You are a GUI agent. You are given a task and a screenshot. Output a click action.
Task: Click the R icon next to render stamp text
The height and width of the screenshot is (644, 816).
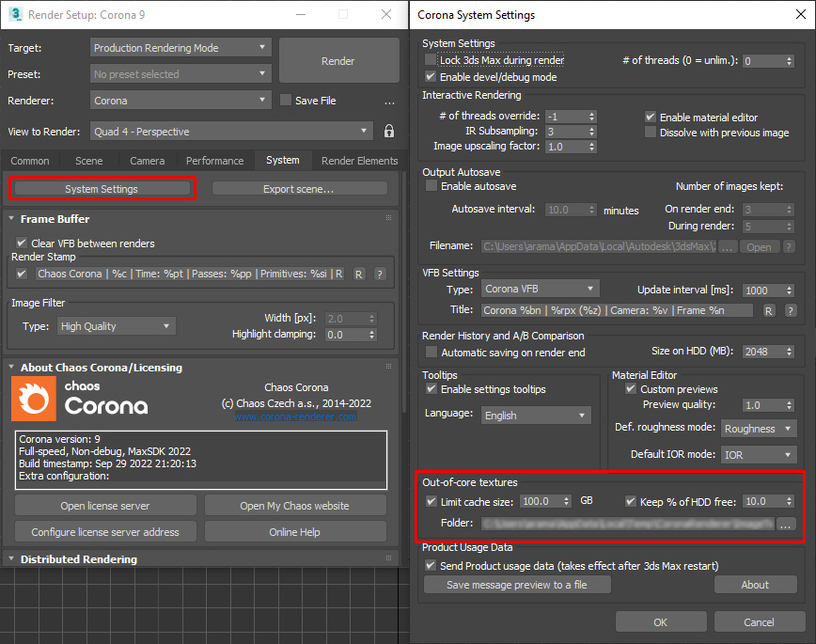[358, 275]
